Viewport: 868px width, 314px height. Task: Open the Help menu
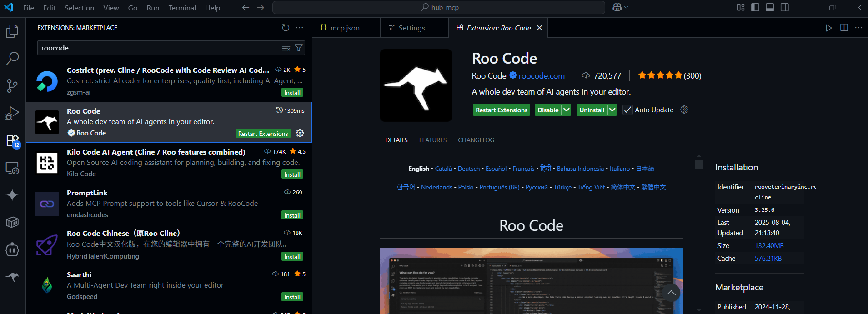(x=212, y=8)
